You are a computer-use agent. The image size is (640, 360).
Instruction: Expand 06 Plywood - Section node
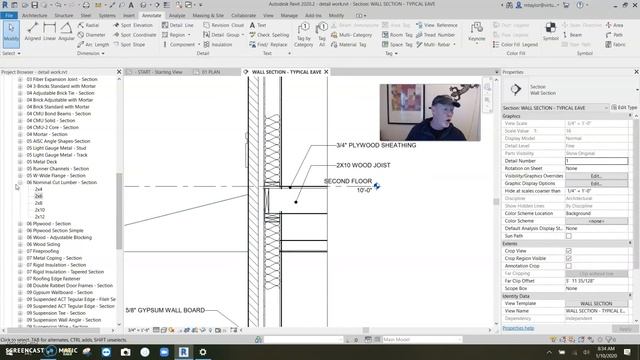tap(20, 224)
